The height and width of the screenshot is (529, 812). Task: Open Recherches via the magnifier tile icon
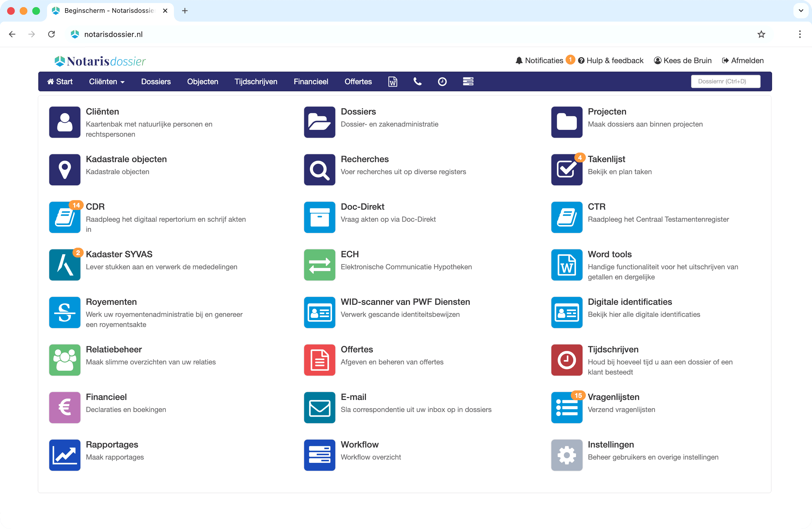click(319, 169)
